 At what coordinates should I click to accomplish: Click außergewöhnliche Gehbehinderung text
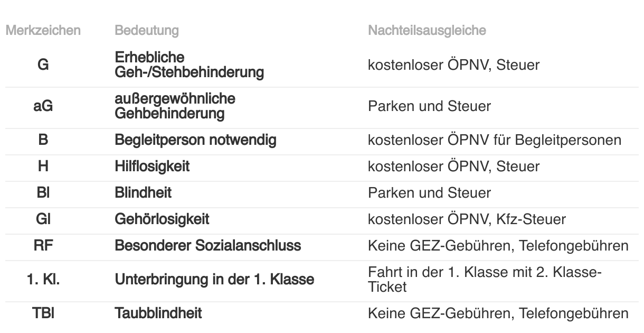point(175,106)
